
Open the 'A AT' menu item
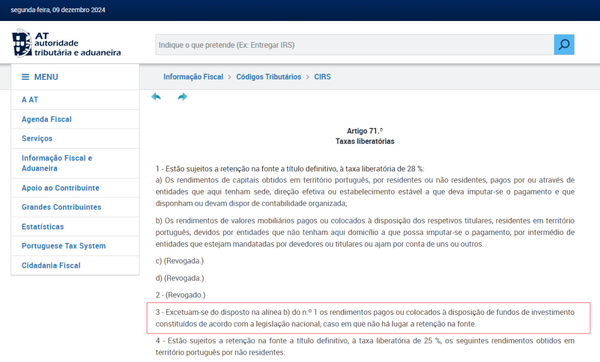75,100
